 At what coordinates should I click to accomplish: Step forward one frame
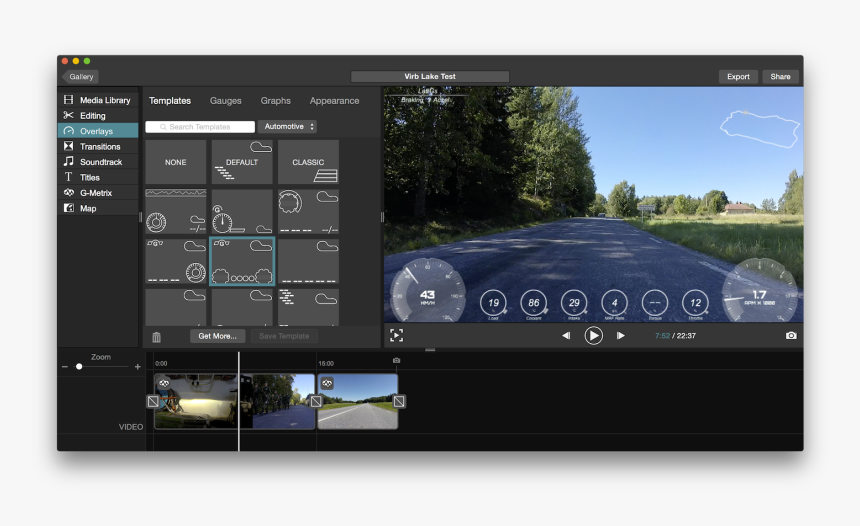click(620, 336)
